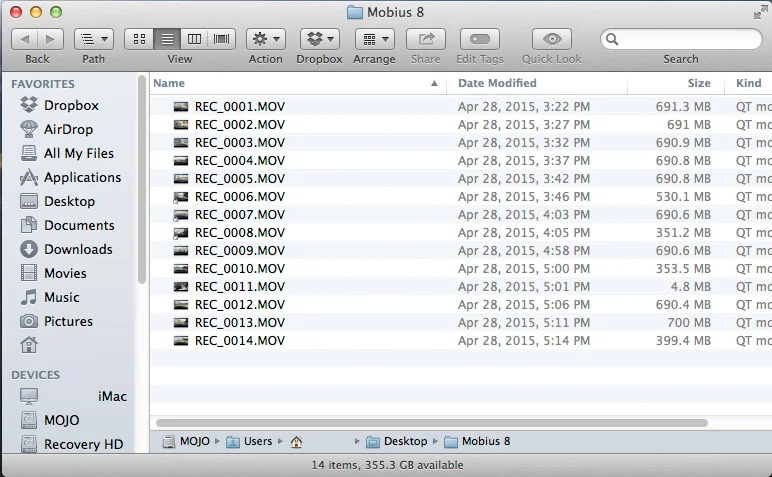Open AirDrop in the sidebar

(x=69, y=129)
